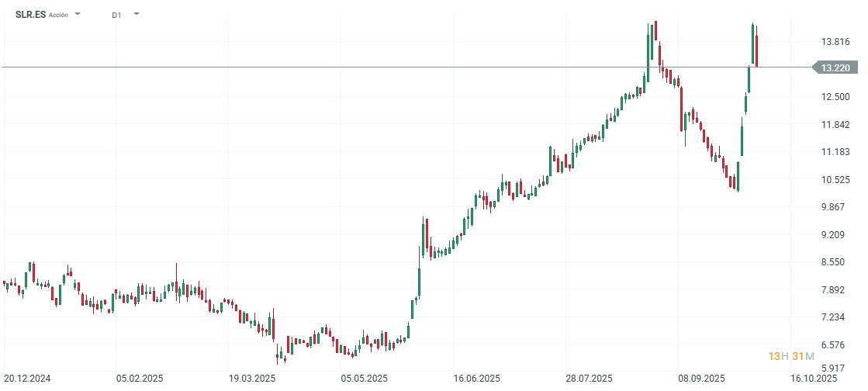Open the SLR.ES symbol dropdown arrow

tap(78, 14)
